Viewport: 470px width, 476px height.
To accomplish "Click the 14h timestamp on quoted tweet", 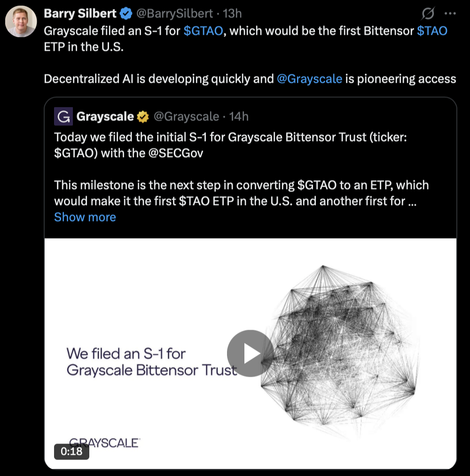I will click(239, 116).
